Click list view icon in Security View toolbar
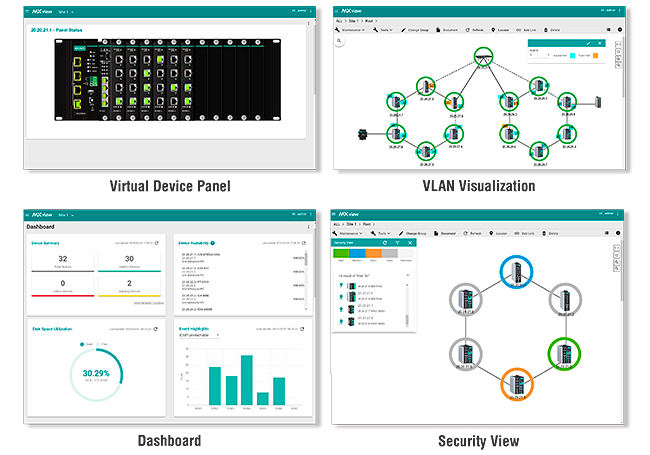The width and height of the screenshot is (650, 455). point(606,233)
